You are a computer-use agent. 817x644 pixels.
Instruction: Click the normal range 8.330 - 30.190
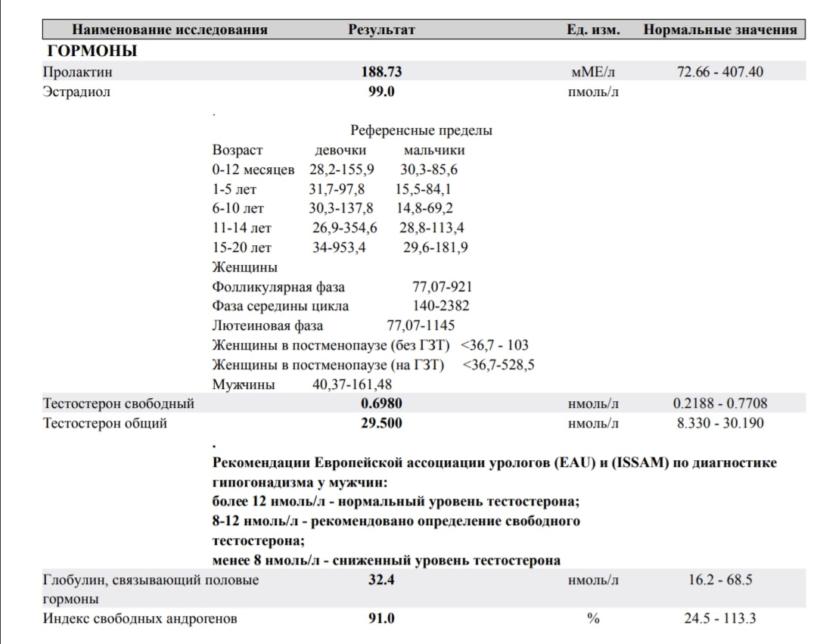point(719,423)
